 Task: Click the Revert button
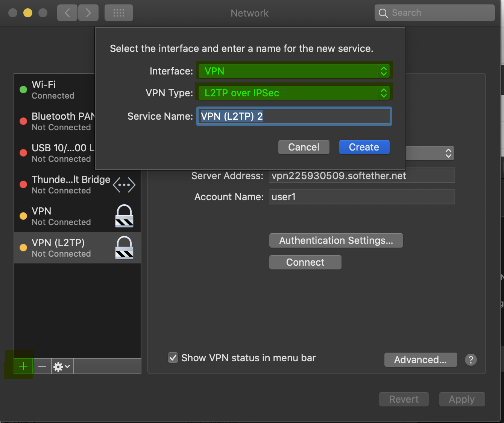(404, 399)
